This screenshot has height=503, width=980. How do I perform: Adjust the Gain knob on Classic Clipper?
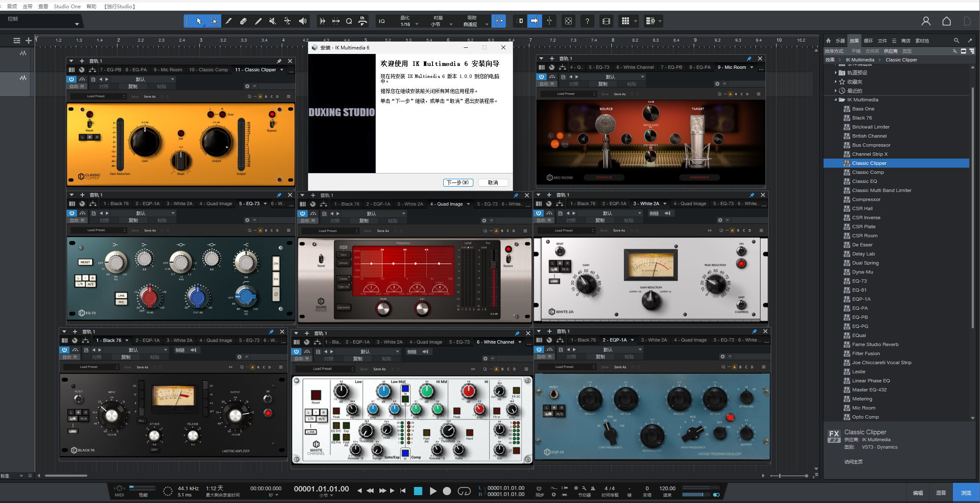coord(145,142)
